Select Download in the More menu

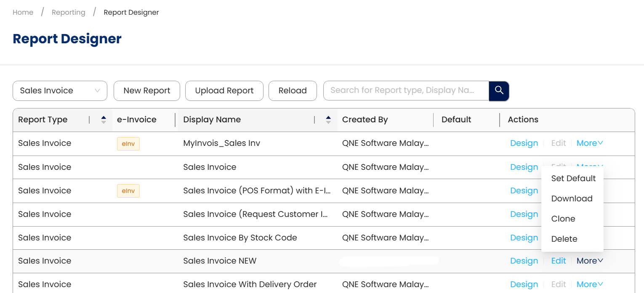pos(572,198)
